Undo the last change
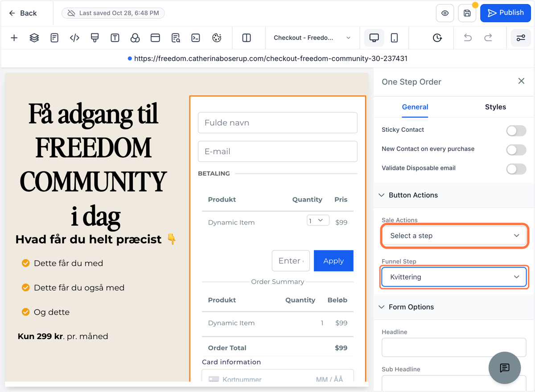535x392 pixels. (x=468, y=38)
